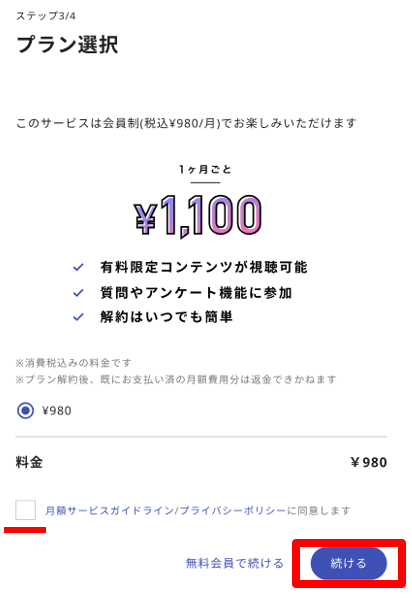Click the プラン選択 heading

pos(68,44)
